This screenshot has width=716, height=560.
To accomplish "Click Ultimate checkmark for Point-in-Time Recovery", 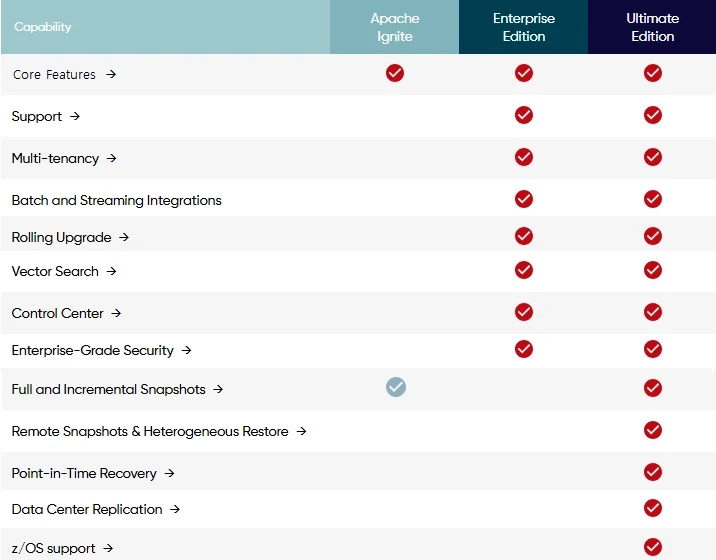I will (x=653, y=472).
